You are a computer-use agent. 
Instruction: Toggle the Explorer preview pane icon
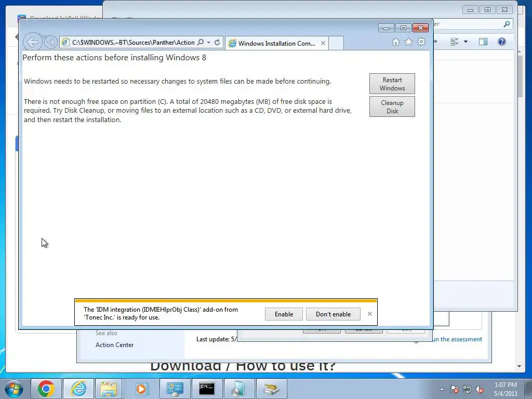[483, 42]
